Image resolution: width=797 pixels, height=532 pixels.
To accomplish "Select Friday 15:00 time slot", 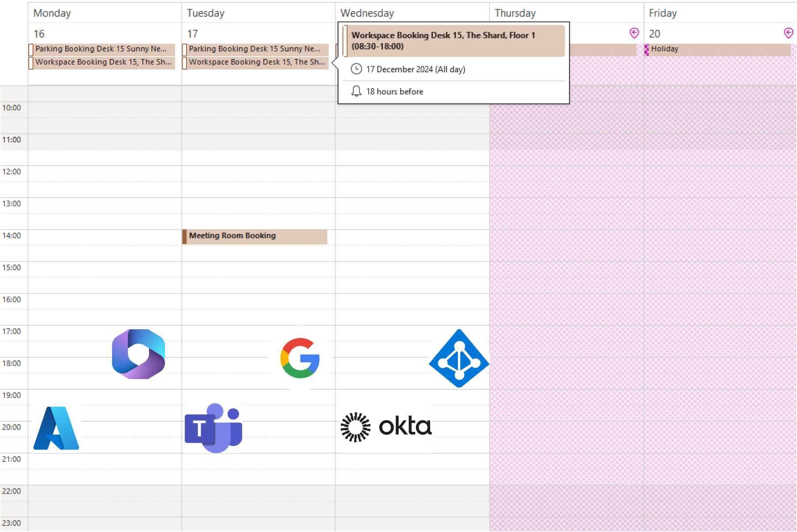I will click(720, 269).
